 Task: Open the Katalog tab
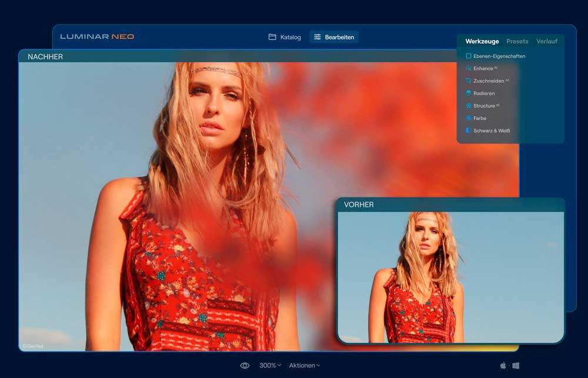[285, 37]
